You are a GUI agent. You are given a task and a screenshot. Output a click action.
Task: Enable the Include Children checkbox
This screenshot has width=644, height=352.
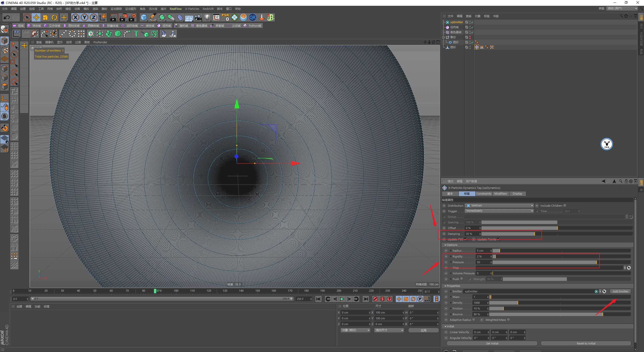pyautogui.click(x=565, y=206)
